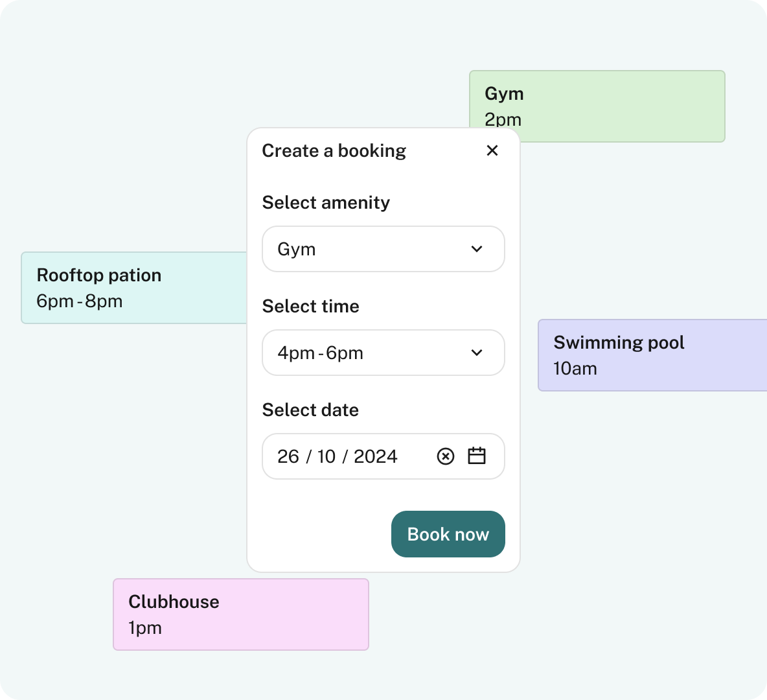The height and width of the screenshot is (700, 767).
Task: Click the Select amenity label
Action: point(326,203)
